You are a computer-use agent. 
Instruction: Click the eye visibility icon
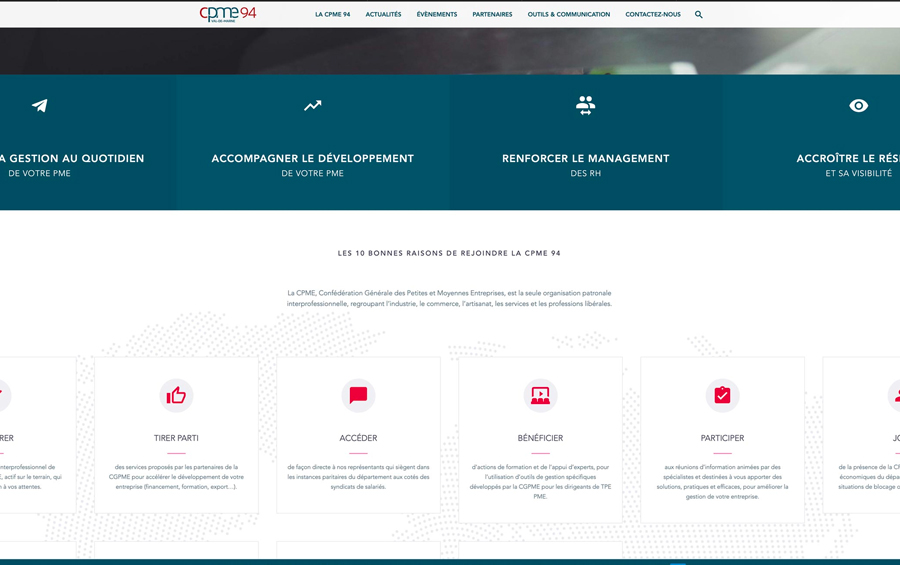point(859,106)
